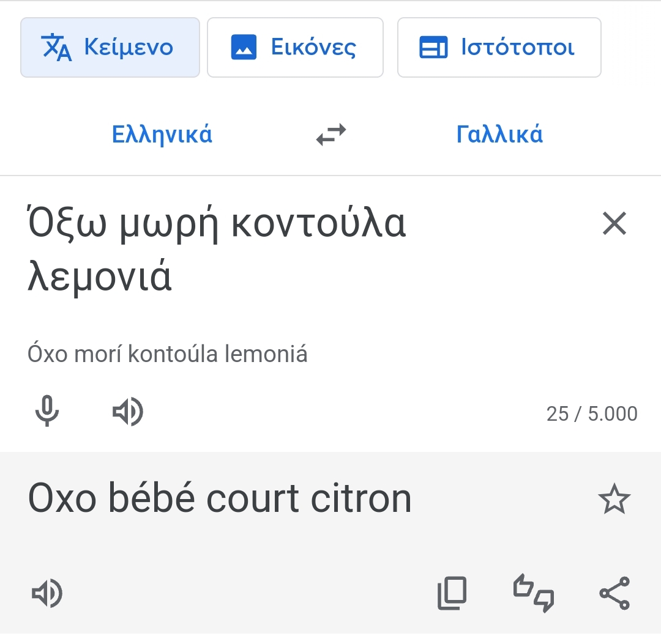Click the web page icon in Ιστότοποι tab
The image size is (661, 644).
point(433,48)
